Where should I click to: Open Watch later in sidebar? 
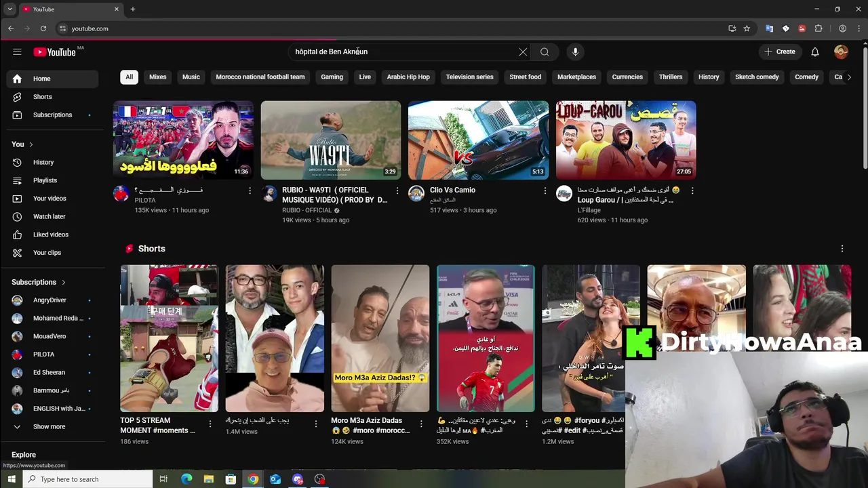click(x=53, y=217)
